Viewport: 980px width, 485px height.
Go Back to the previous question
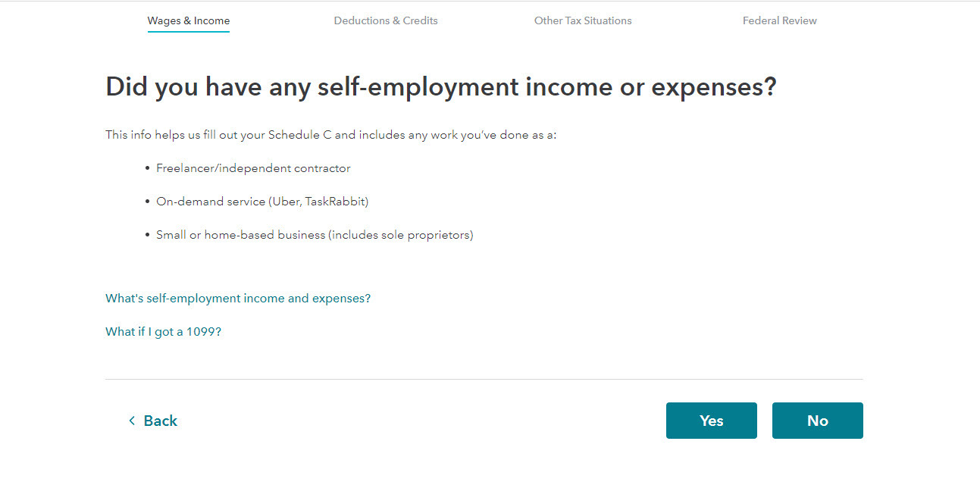click(x=153, y=421)
